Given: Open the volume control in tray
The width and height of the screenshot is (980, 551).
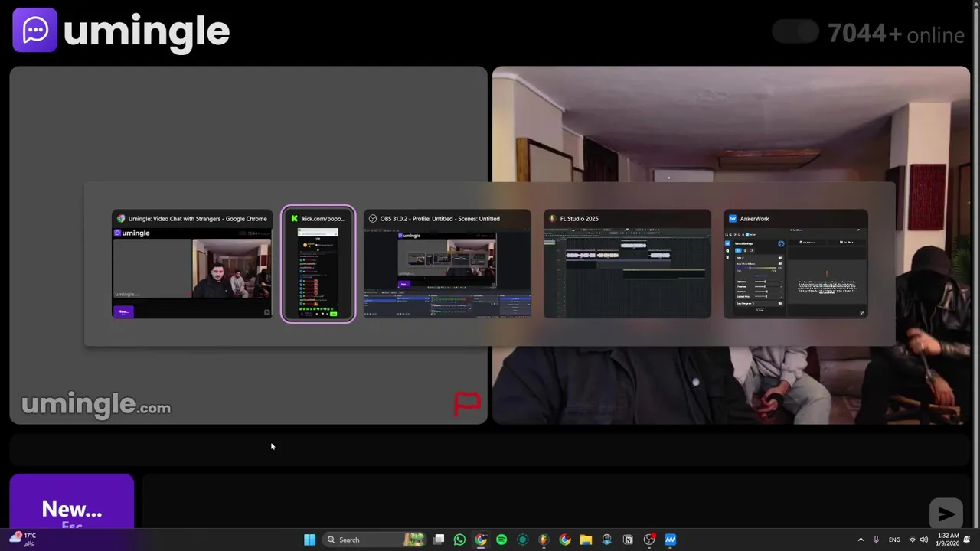Looking at the screenshot, I should (x=924, y=540).
